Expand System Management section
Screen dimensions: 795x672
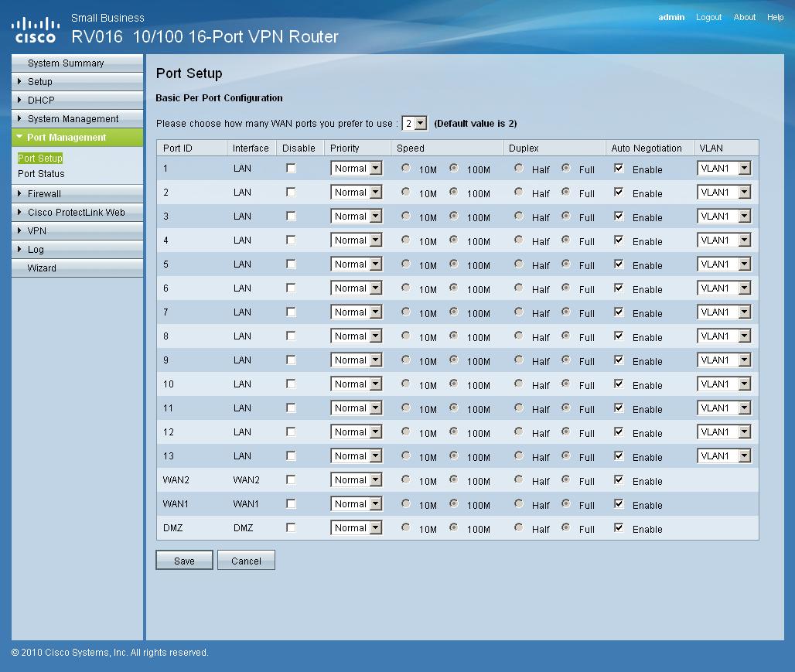[77, 118]
